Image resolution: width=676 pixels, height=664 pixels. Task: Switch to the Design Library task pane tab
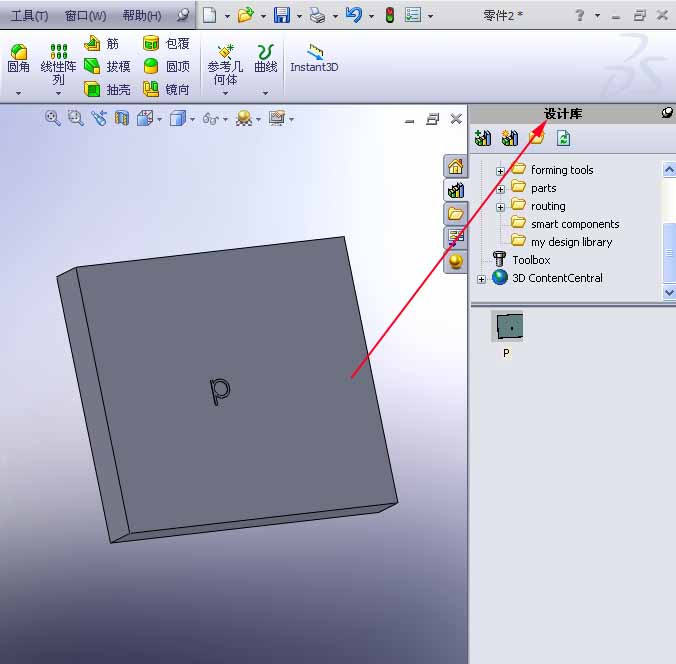tap(456, 190)
